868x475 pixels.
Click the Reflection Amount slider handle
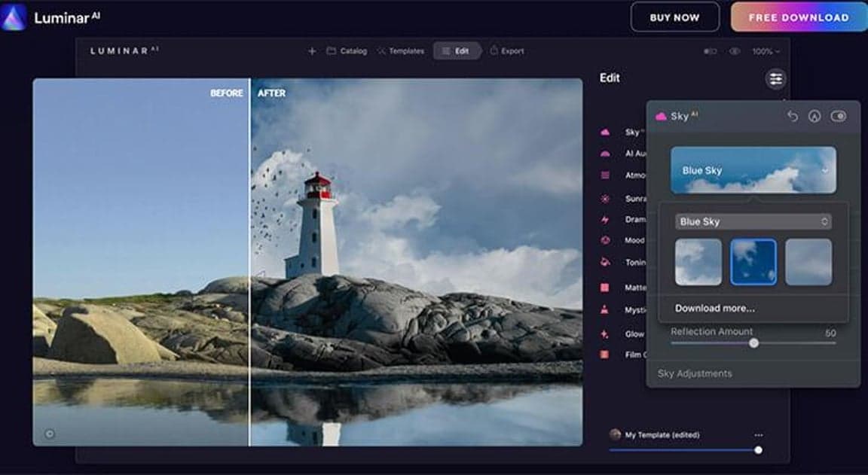pos(753,343)
